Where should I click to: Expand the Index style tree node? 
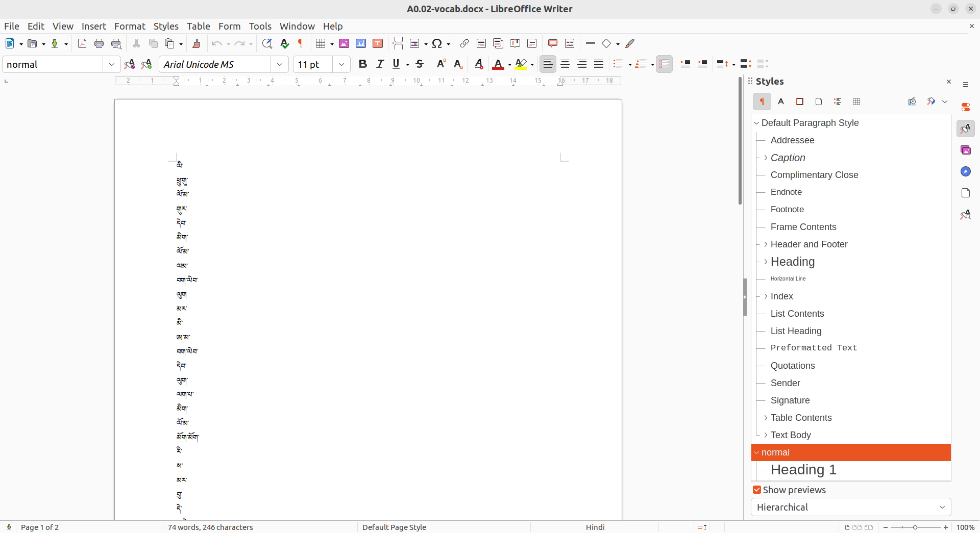click(766, 296)
